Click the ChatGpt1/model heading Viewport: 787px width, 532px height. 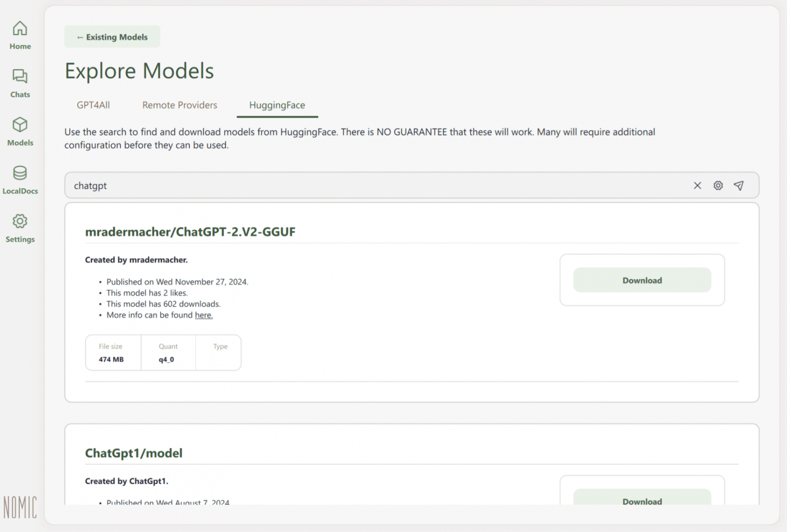[134, 453]
